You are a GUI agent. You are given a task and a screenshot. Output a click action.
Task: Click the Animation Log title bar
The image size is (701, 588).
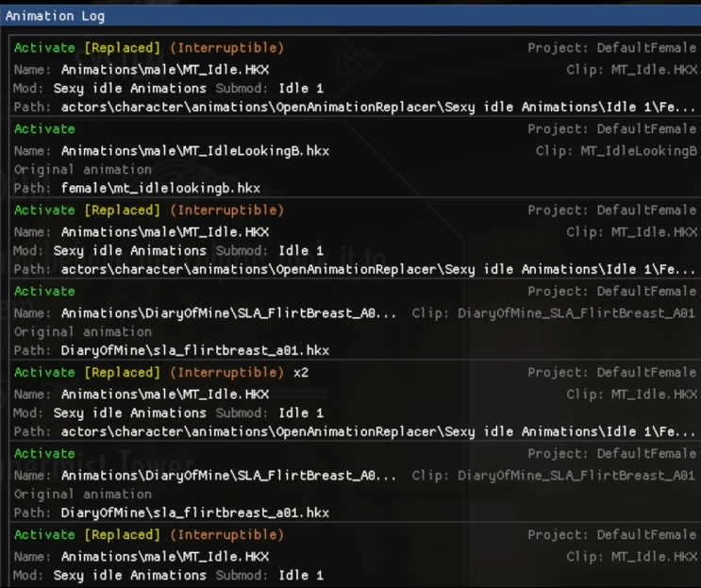click(351, 16)
